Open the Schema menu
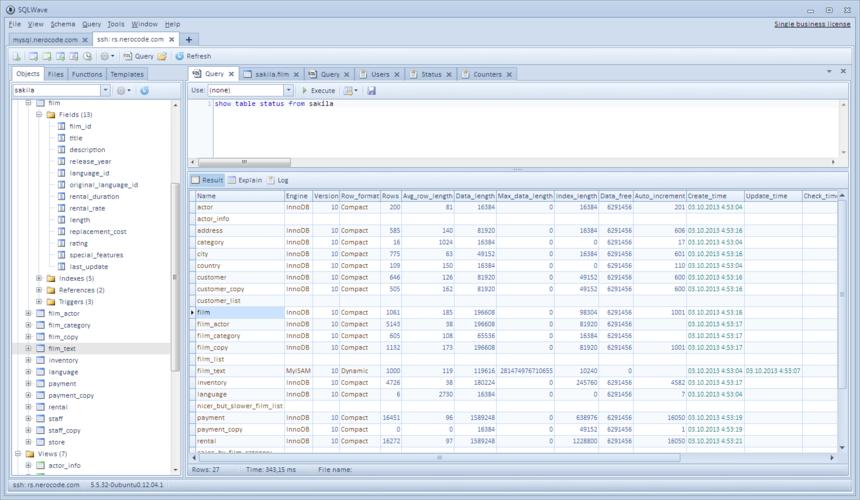Viewport: 860px width, 500px height. 62,23
